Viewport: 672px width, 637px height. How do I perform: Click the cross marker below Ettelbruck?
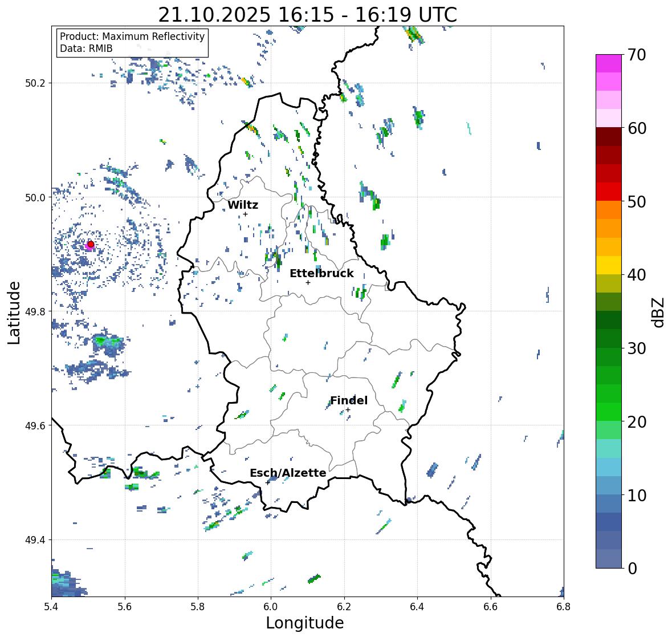pyautogui.click(x=308, y=282)
